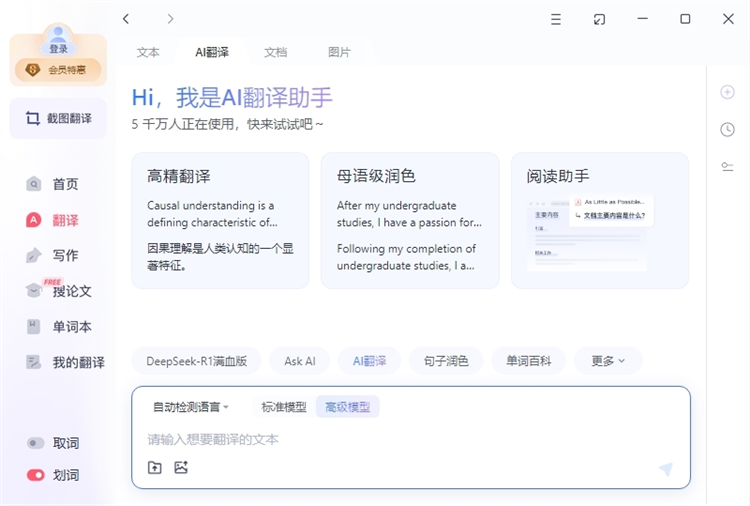
Task: Select the Ask AI chip
Action: click(300, 361)
